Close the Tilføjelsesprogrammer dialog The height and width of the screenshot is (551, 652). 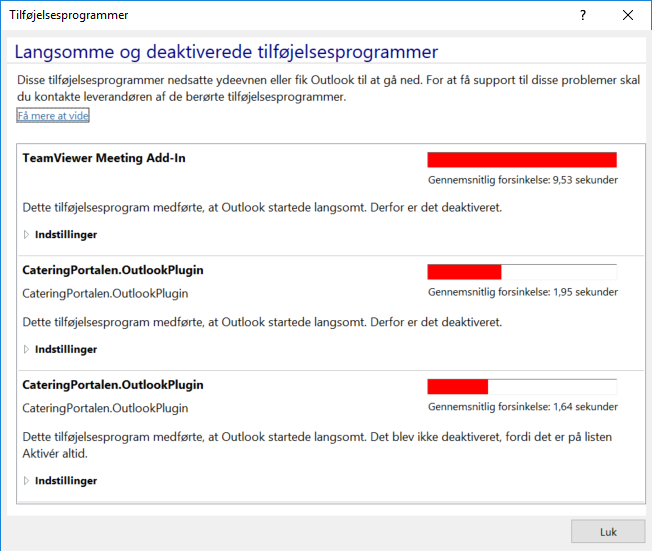628,15
